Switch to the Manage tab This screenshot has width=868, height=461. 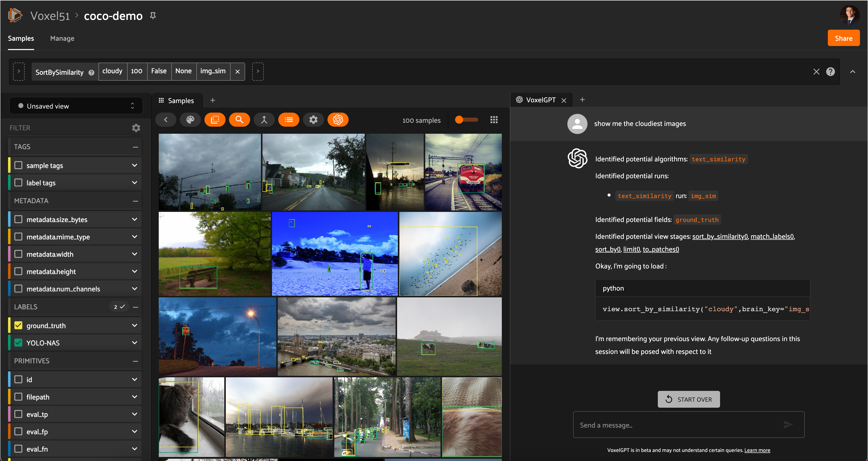(x=62, y=38)
